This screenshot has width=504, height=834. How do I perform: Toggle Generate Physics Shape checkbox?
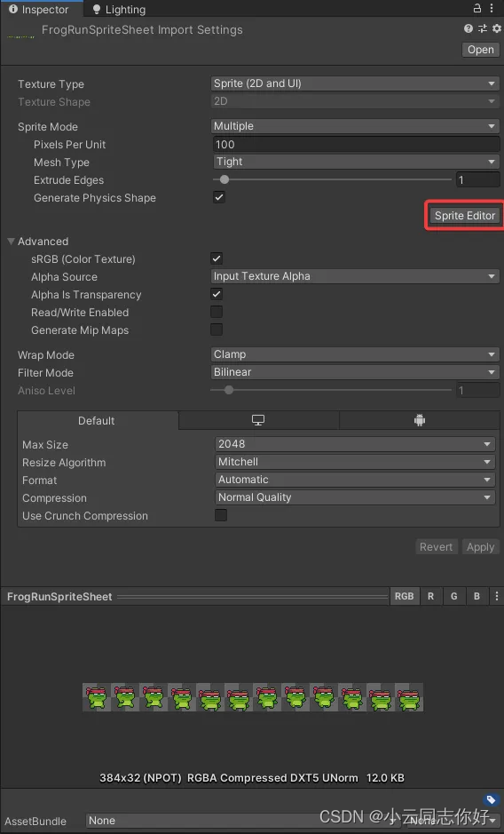(x=219, y=197)
